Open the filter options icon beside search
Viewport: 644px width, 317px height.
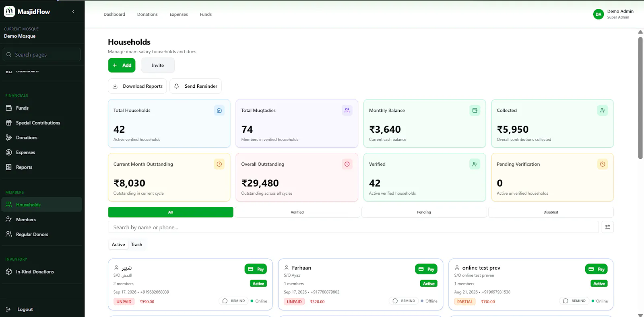pyautogui.click(x=607, y=227)
